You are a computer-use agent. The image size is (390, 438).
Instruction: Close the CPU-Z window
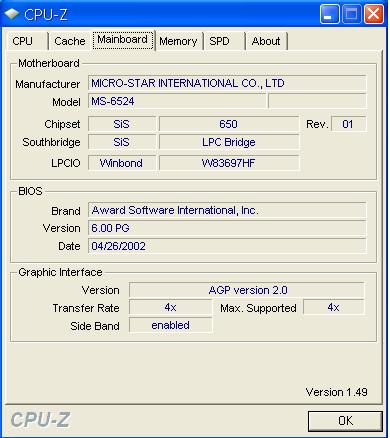pyautogui.click(x=374, y=14)
